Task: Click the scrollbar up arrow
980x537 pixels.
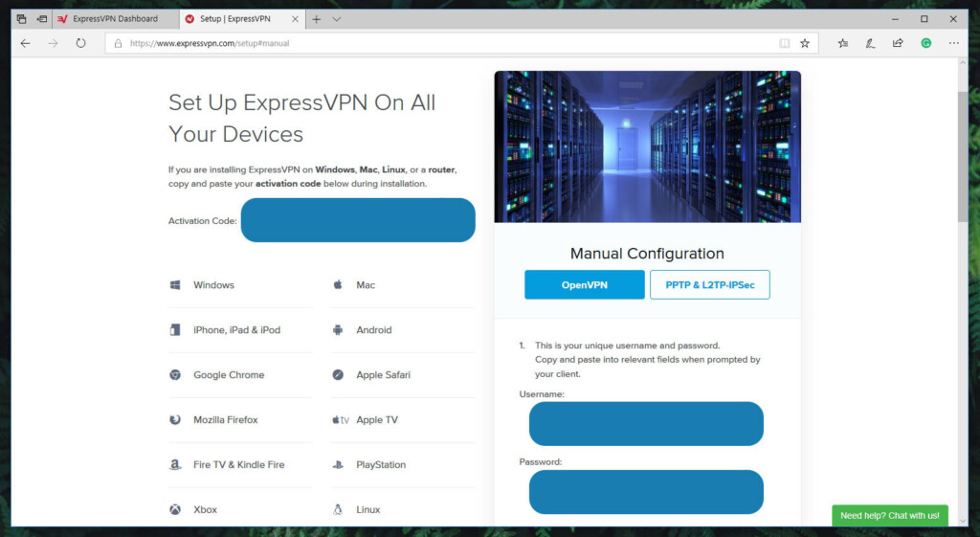Action: pyautogui.click(x=963, y=63)
